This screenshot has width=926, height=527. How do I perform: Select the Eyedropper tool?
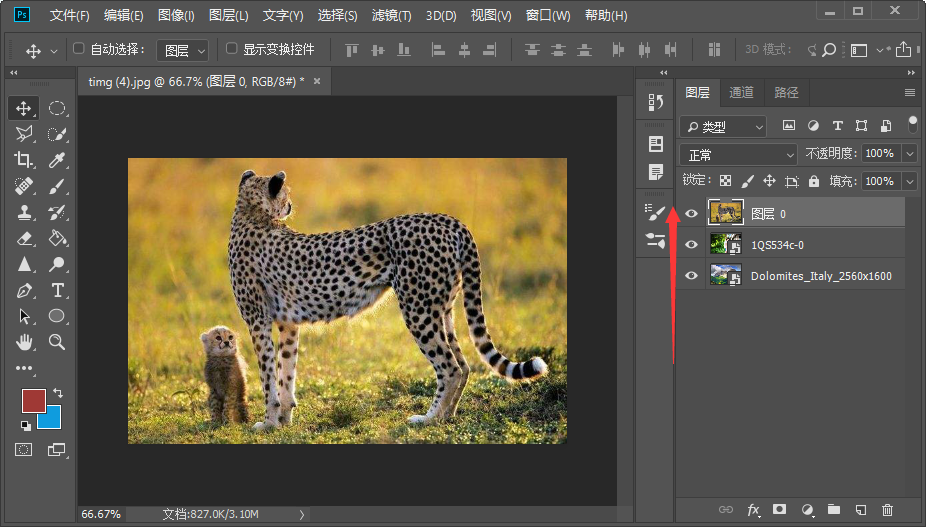(x=57, y=160)
